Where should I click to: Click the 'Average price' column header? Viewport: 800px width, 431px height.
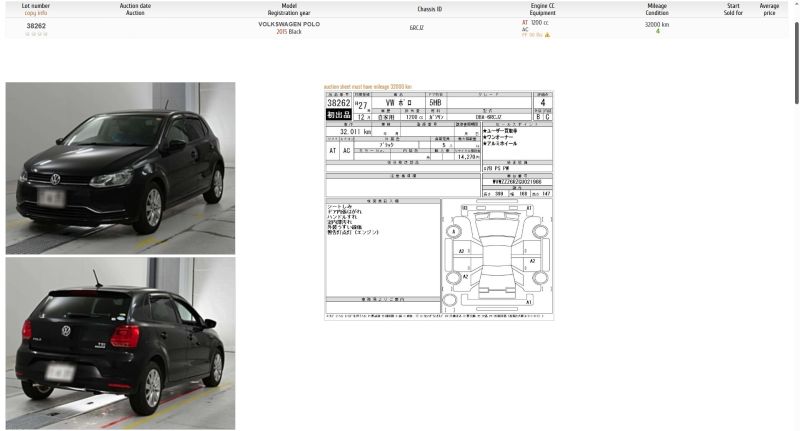pos(769,9)
